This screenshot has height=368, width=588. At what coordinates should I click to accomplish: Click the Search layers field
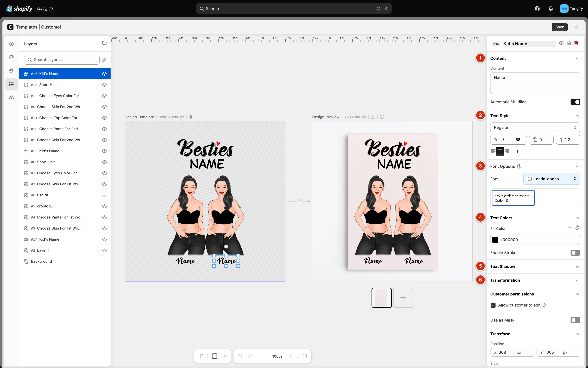[x=62, y=60]
